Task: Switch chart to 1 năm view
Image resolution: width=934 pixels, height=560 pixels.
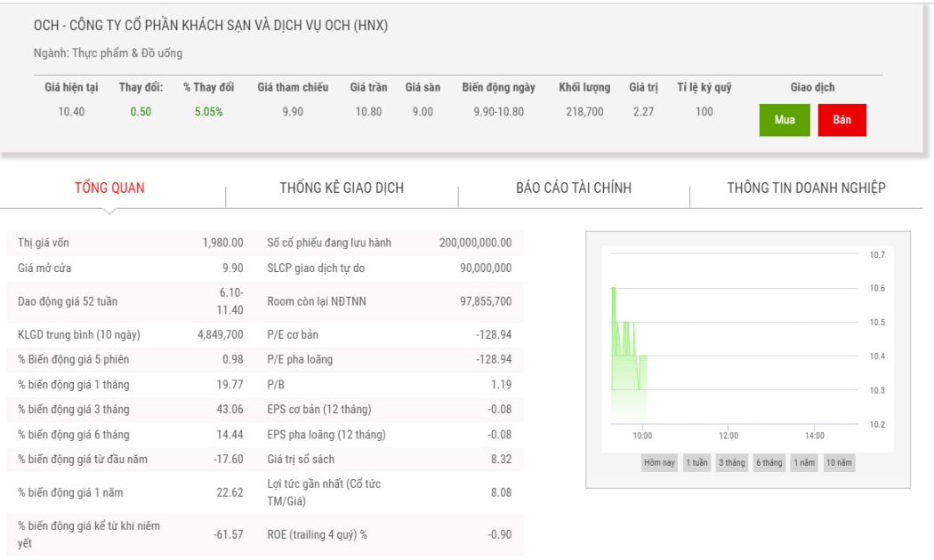Action: pyautogui.click(x=803, y=463)
